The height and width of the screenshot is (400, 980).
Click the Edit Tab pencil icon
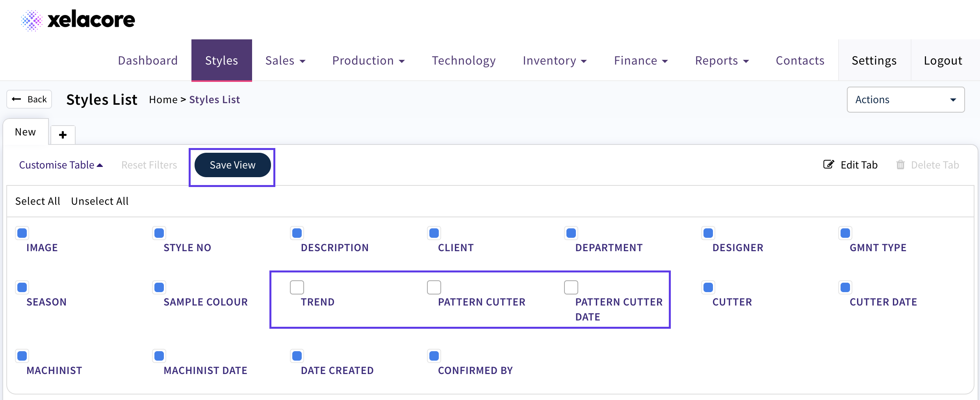pos(828,165)
